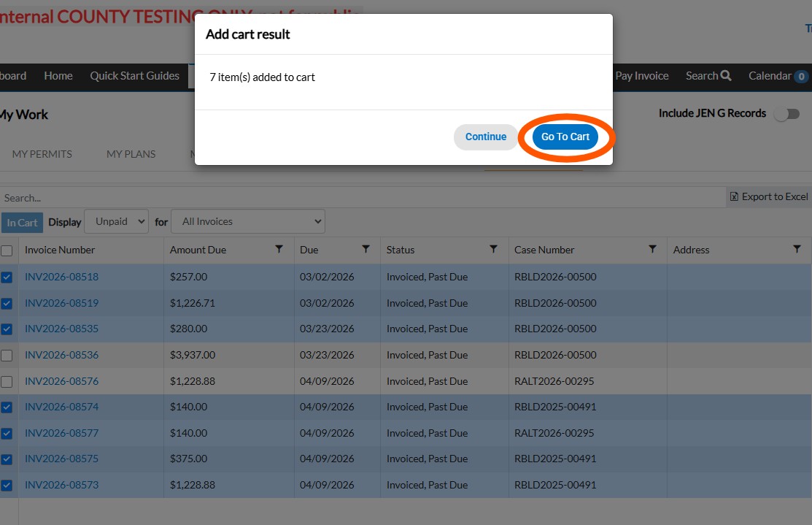Image resolution: width=812 pixels, height=525 pixels.
Task: Click the Amount Due column filter icon
Action: [279, 249]
